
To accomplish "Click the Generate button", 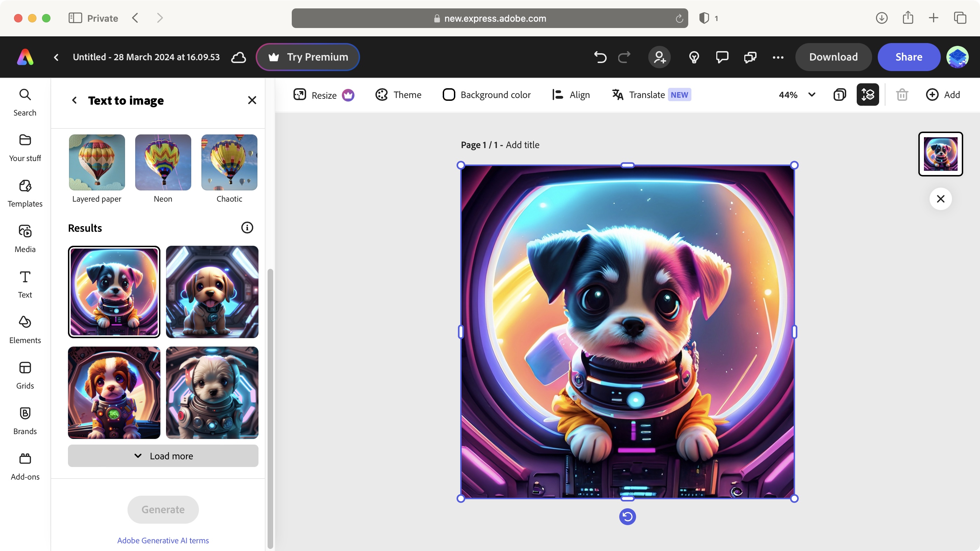I will pos(163,509).
